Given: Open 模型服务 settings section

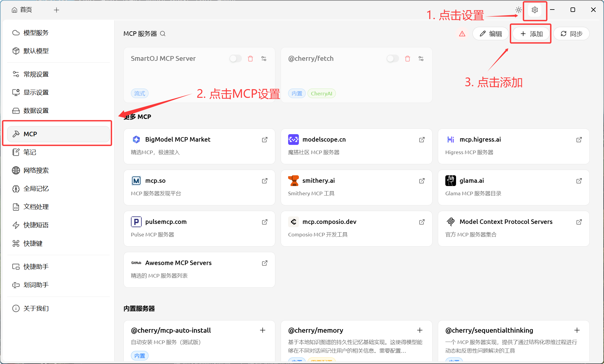Looking at the screenshot, I should coord(58,33).
